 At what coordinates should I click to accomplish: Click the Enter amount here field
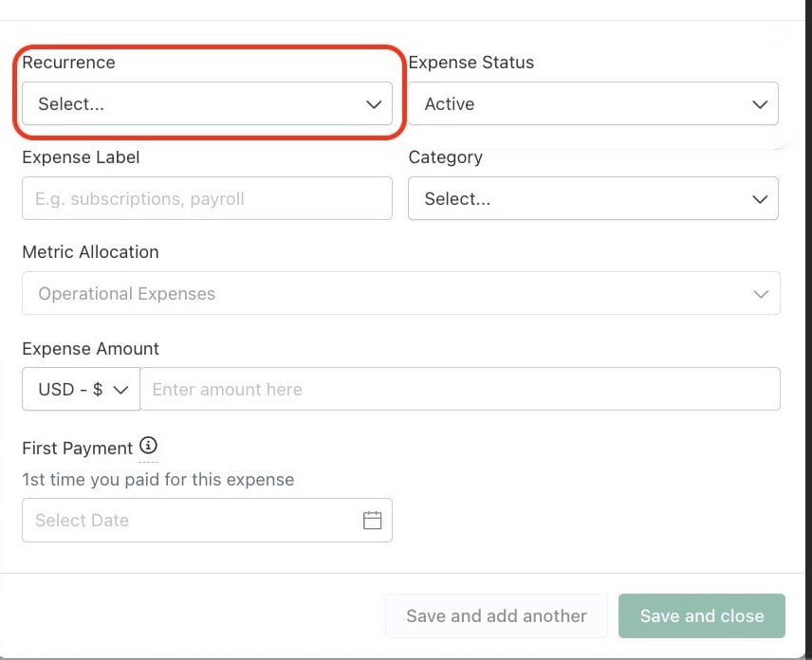[x=460, y=389]
